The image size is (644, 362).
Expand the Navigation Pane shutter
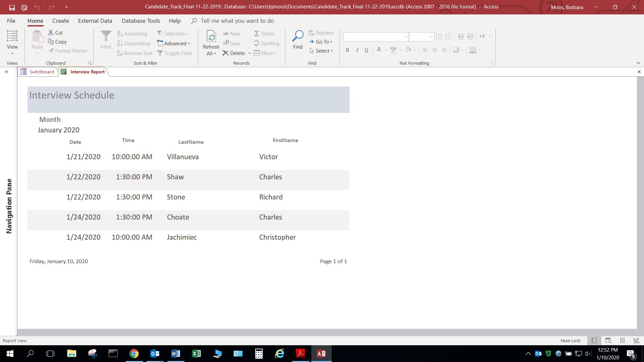tap(6, 72)
